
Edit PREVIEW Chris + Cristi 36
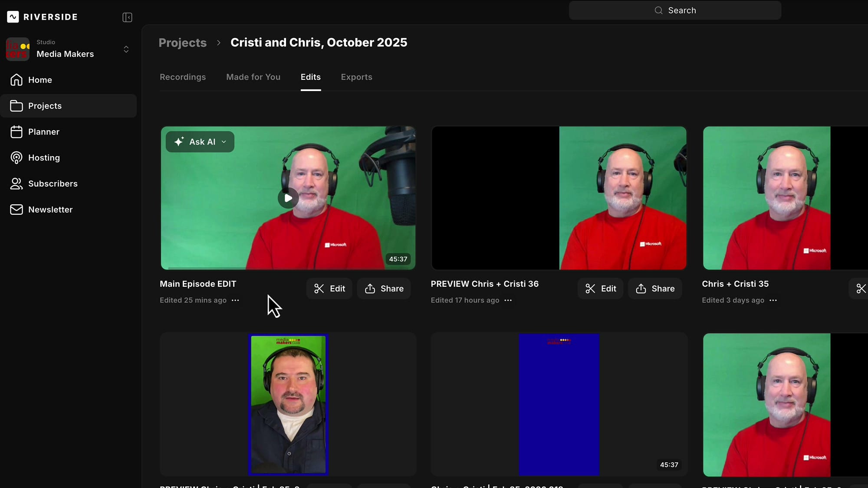(x=600, y=289)
